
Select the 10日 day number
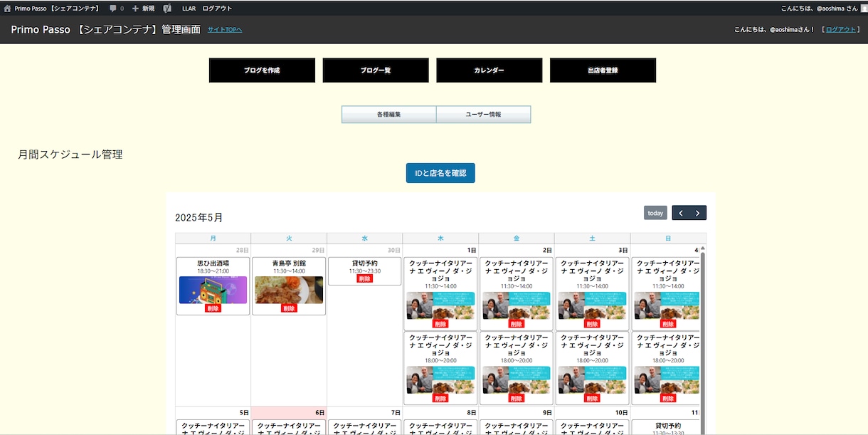pos(622,413)
